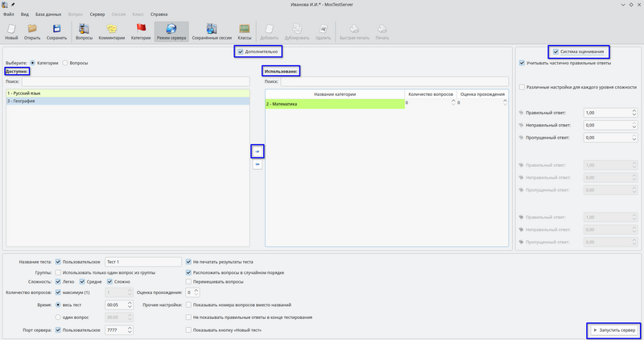Move selected category right with arrow button

(258, 151)
